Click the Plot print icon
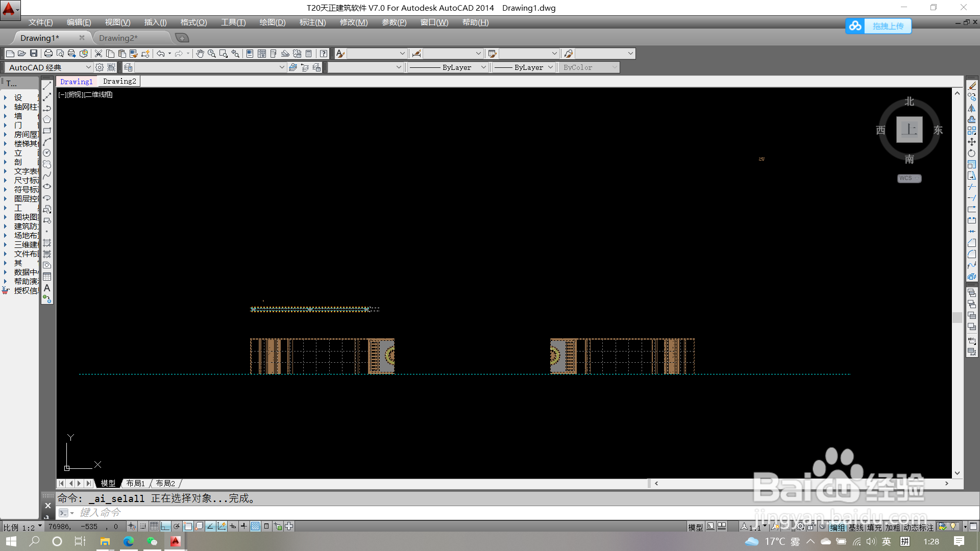This screenshot has height=551, width=980. [48, 54]
